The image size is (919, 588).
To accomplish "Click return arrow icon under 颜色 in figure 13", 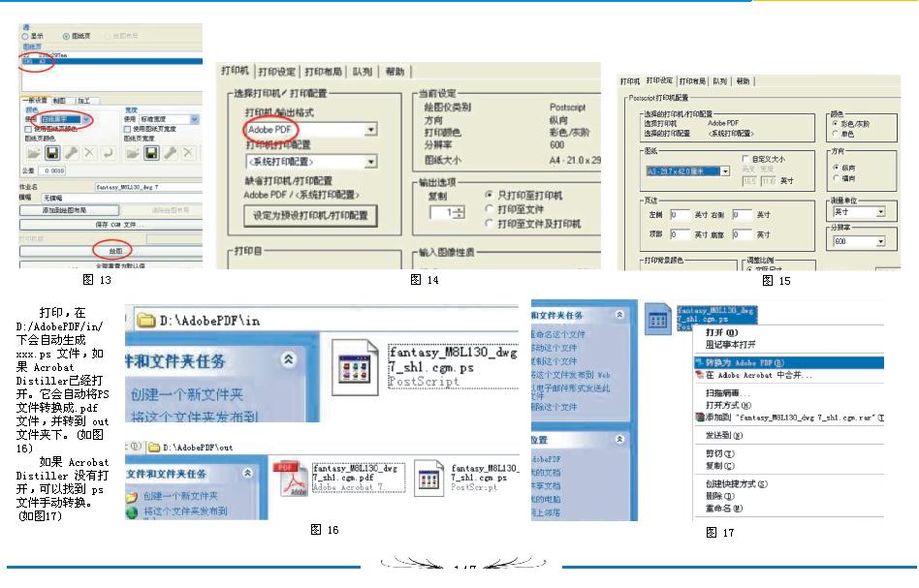I will click(x=108, y=153).
